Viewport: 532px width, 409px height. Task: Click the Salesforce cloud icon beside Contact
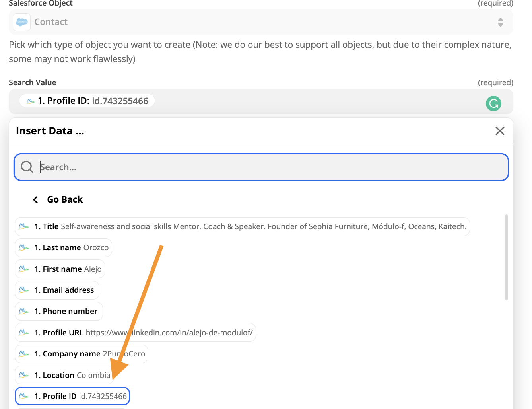[x=22, y=22]
